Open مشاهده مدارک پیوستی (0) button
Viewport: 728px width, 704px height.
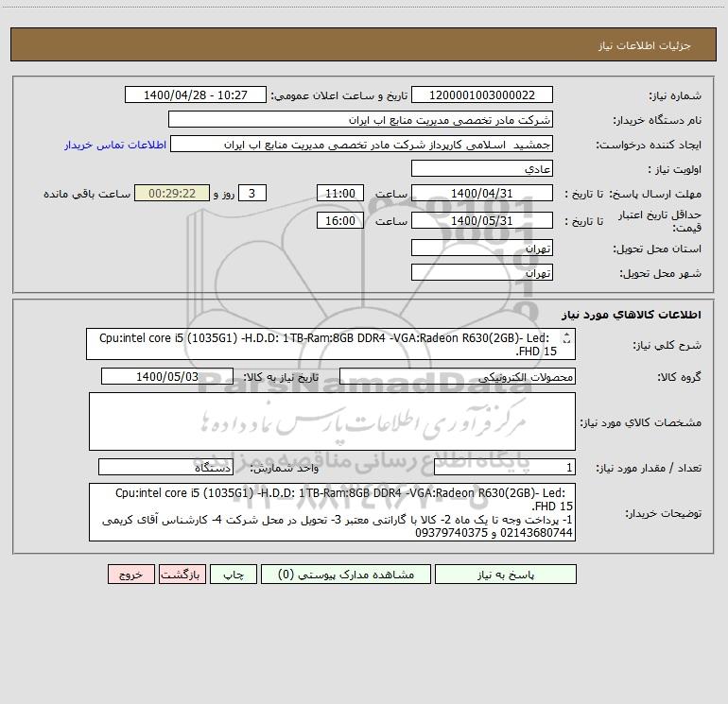pos(346,574)
